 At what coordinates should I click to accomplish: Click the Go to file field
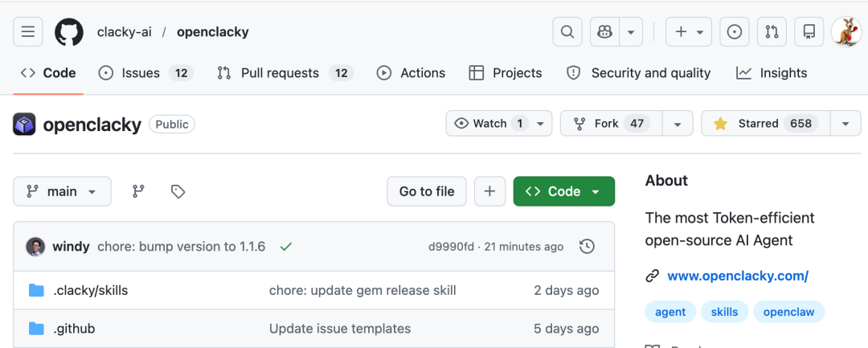tap(427, 191)
